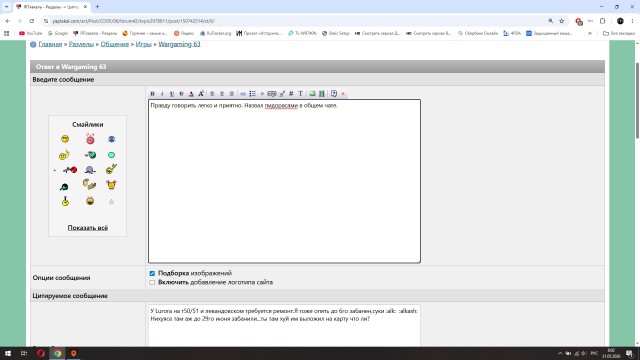Insert code tag using the # icon
Viewport: 640px width, 360px height.
point(291,93)
